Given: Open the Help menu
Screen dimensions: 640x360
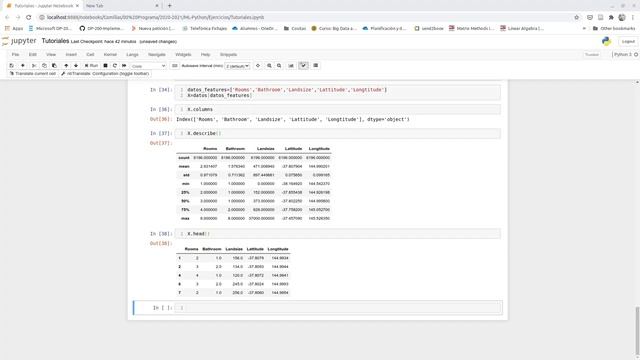Looking at the screenshot, I should pos(205,55).
